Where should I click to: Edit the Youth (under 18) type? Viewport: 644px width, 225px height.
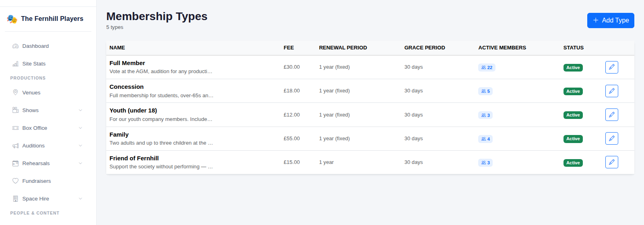[611, 115]
